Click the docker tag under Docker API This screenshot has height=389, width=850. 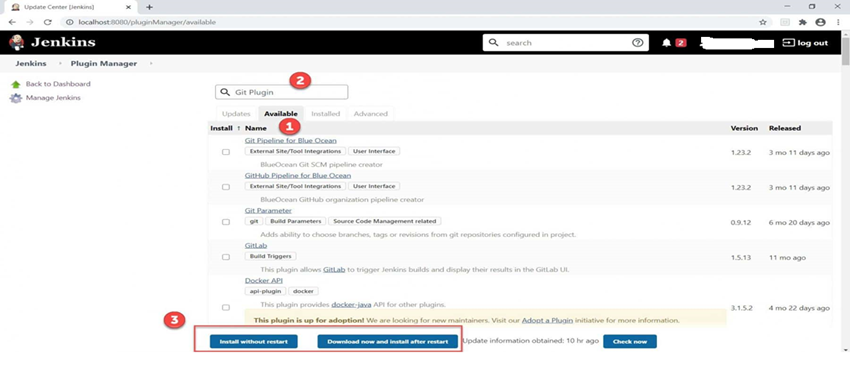coord(303,291)
